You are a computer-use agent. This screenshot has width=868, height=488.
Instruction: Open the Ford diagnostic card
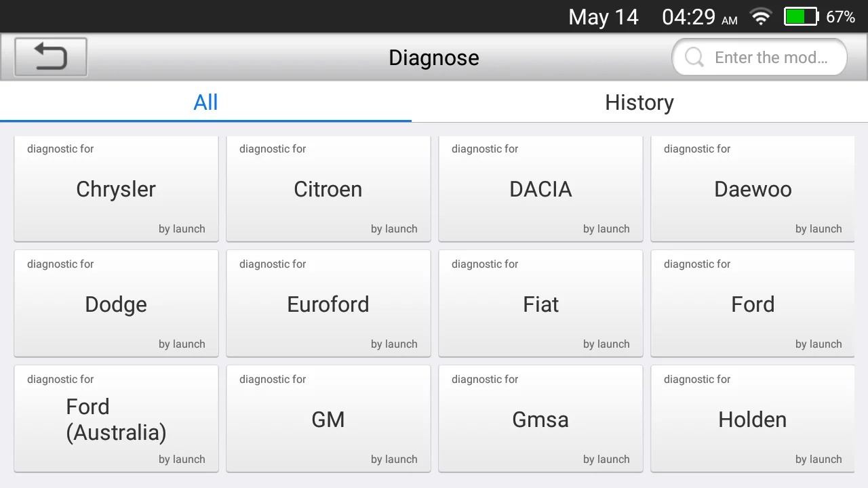click(x=753, y=304)
